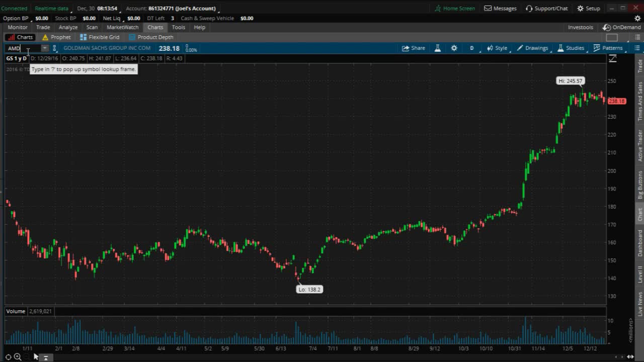Image resolution: width=644 pixels, height=362 pixels.
Task: Open chart settings gear in chart toolbar
Action: (x=454, y=48)
